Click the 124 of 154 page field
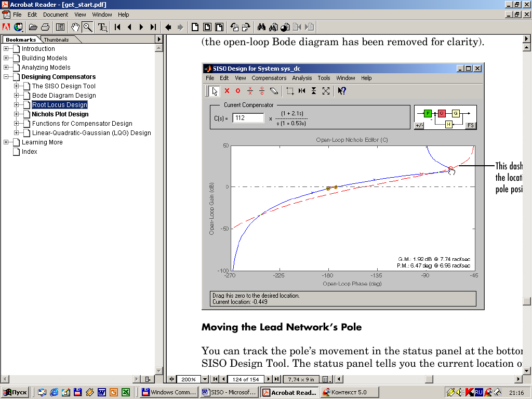 [x=246, y=379]
